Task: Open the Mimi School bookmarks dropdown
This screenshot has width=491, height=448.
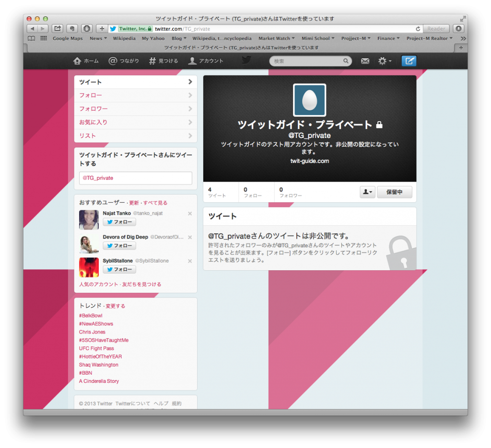Action: coord(318,38)
